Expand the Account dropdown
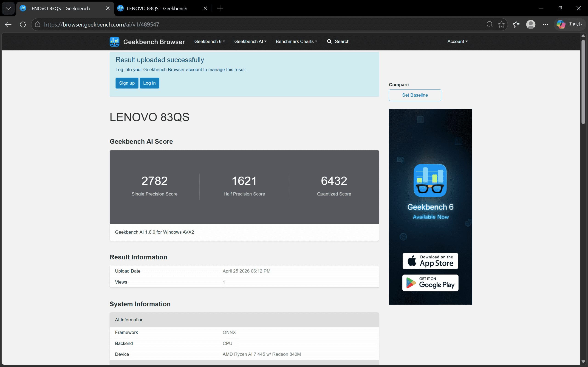 [457, 42]
